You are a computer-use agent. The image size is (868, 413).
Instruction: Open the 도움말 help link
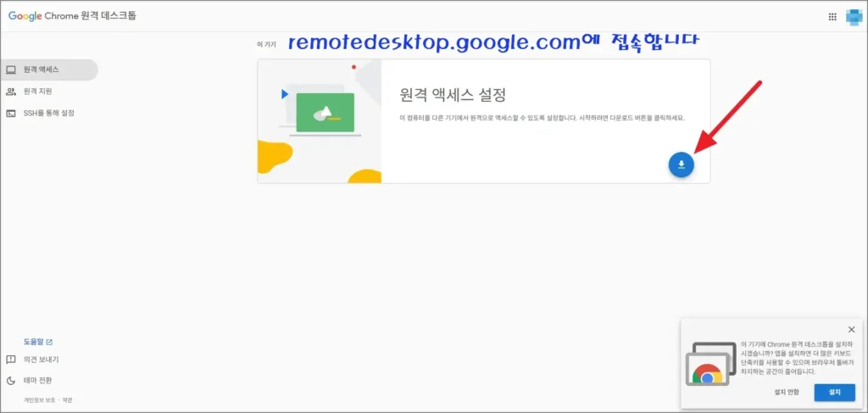[x=37, y=342]
